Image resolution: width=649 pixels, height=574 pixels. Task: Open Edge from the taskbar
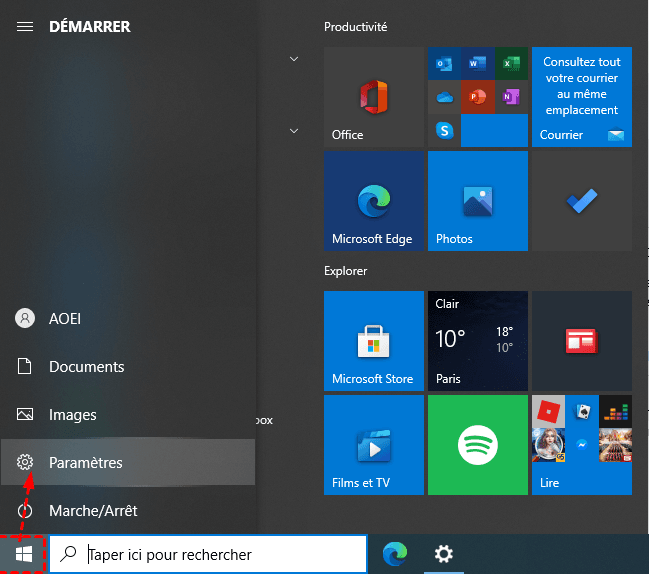click(x=394, y=554)
